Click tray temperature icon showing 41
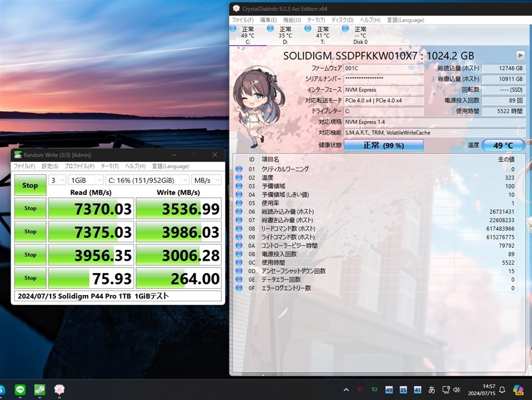 point(417,390)
